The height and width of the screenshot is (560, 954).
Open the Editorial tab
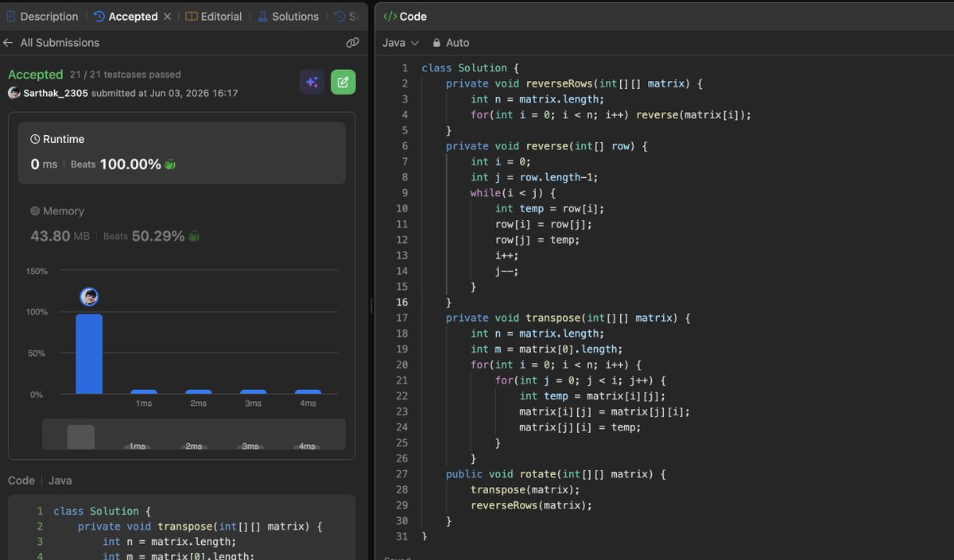[214, 17]
